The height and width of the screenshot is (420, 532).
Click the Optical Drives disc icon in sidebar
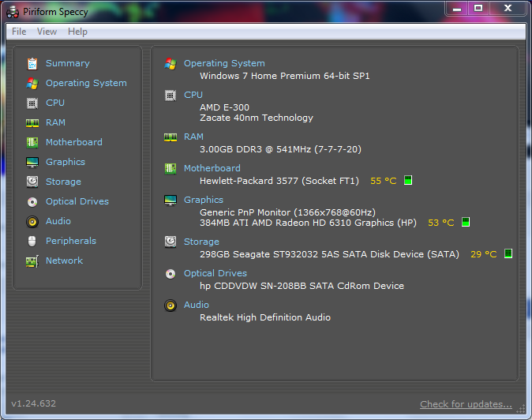[x=32, y=202]
